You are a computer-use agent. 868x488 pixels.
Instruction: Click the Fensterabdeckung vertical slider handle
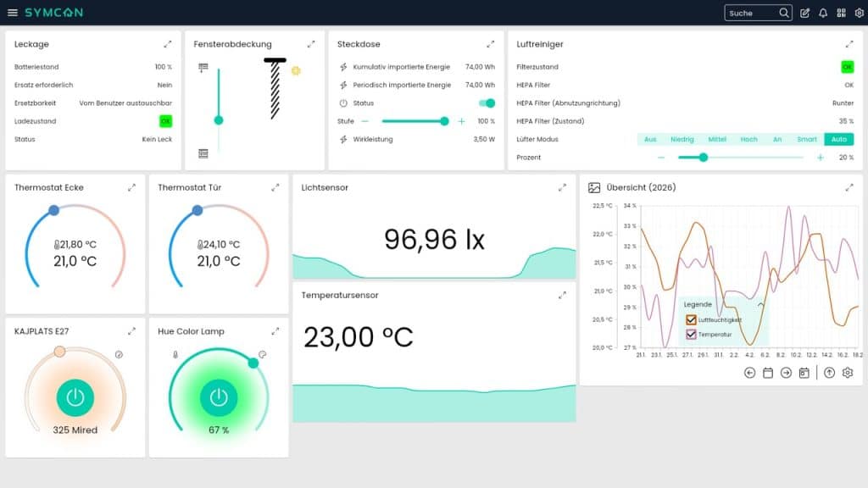pos(219,120)
